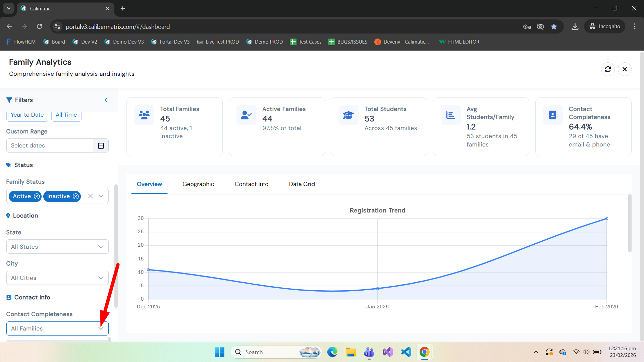Open the calendar date picker icon
This screenshot has width=644, height=362.
click(x=101, y=145)
